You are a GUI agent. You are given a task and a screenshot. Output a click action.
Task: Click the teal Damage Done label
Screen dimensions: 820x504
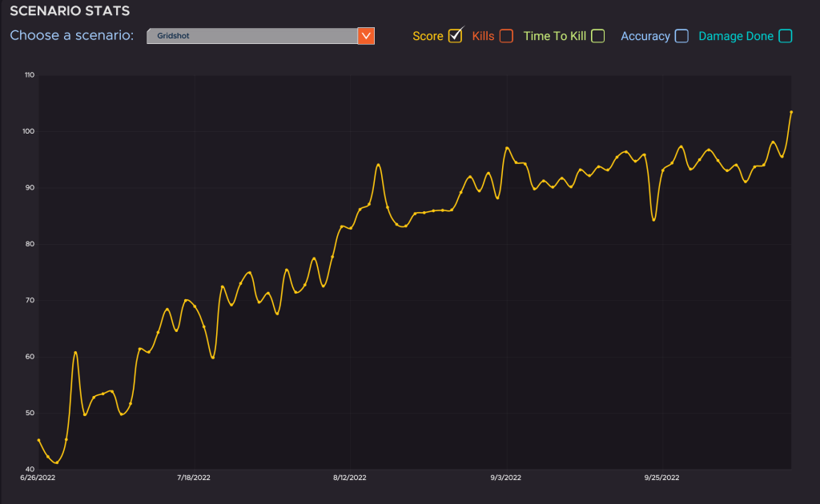(736, 36)
